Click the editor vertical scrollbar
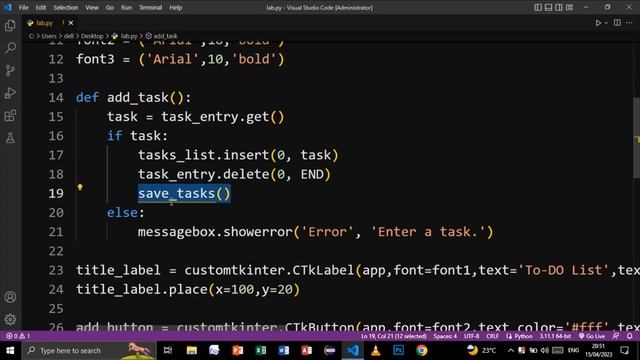This screenshot has width=640, height=360. pos(636,138)
